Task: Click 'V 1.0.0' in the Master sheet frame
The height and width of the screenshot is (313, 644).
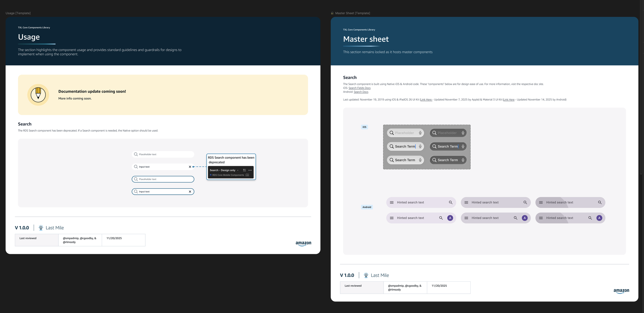Action: (x=347, y=275)
